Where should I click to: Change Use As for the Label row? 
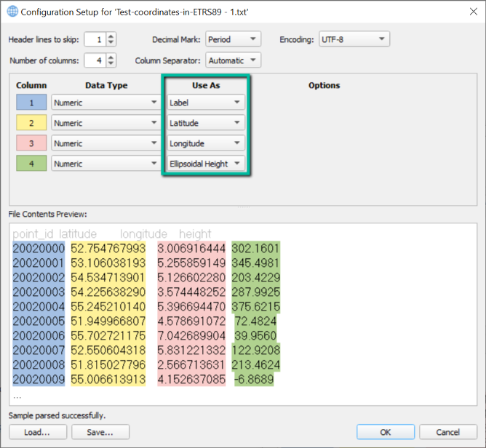(x=205, y=103)
